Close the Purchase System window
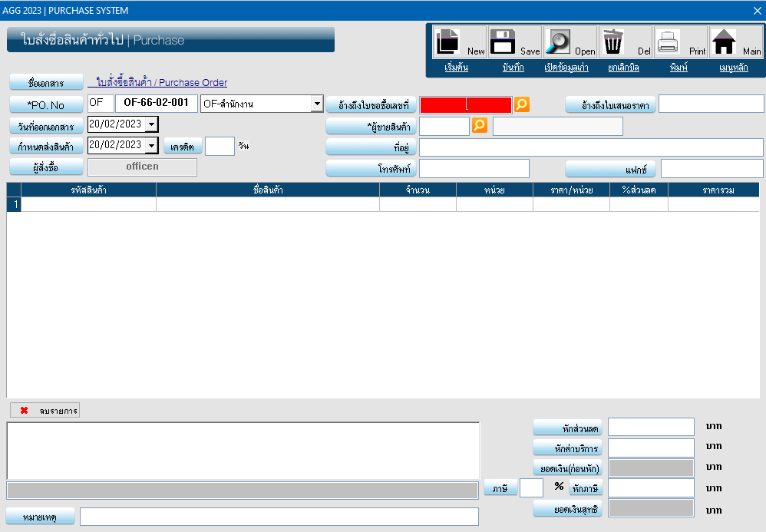The width and height of the screenshot is (766, 532). (756, 11)
